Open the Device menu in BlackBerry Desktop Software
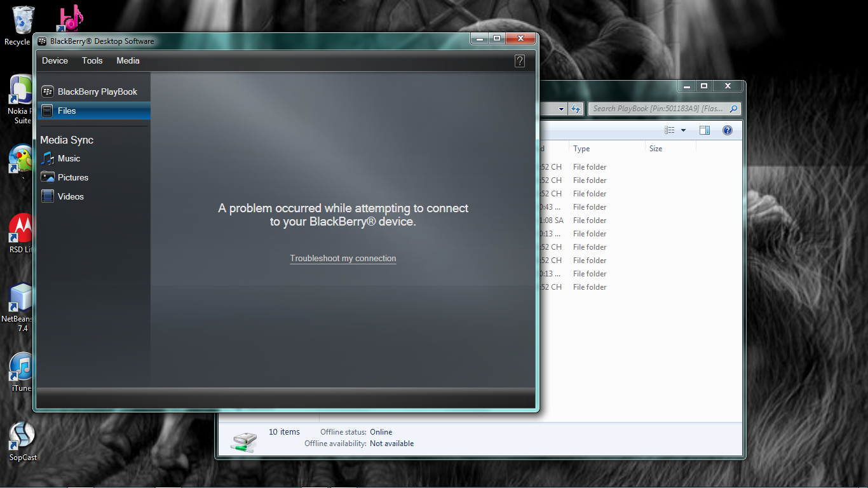 click(55, 61)
